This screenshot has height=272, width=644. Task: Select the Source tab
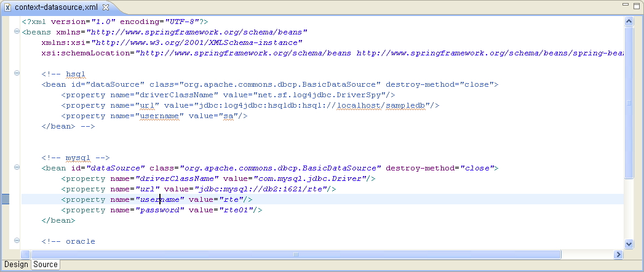coord(46,265)
